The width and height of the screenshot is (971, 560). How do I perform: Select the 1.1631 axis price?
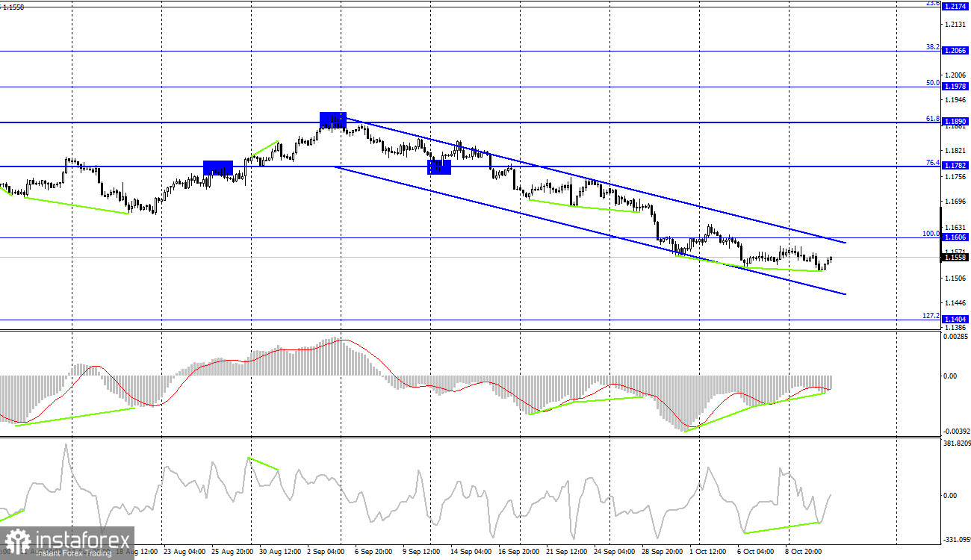click(x=955, y=228)
